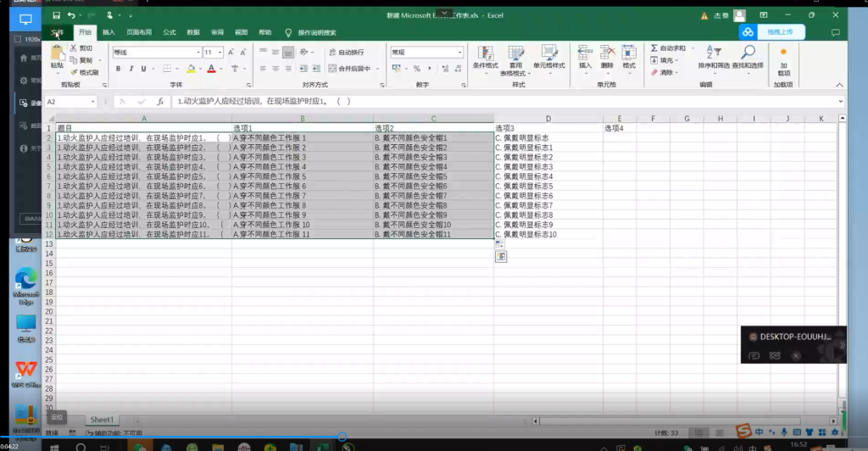Viewport: 868px width, 451px height.
Task: Open the Insert (插入) ribbon tab
Action: point(108,32)
